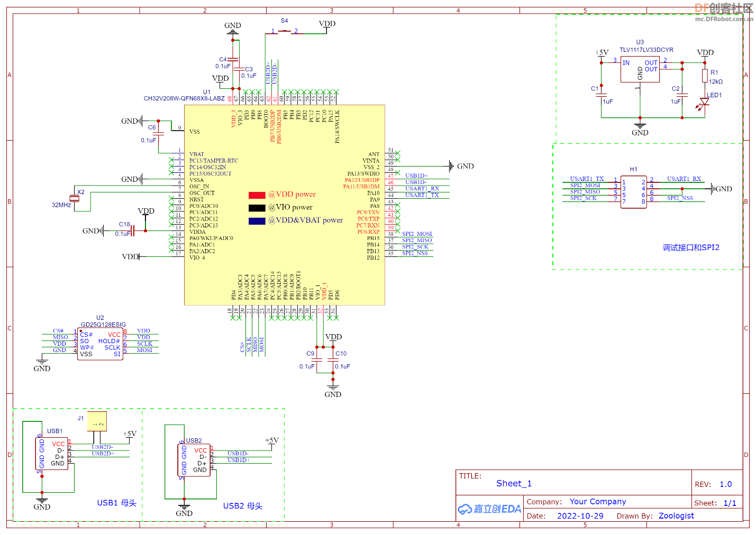The width and height of the screenshot is (756, 535).
Task: Click the PA13/SWDIO pin label
Action: pyautogui.click(x=363, y=173)
